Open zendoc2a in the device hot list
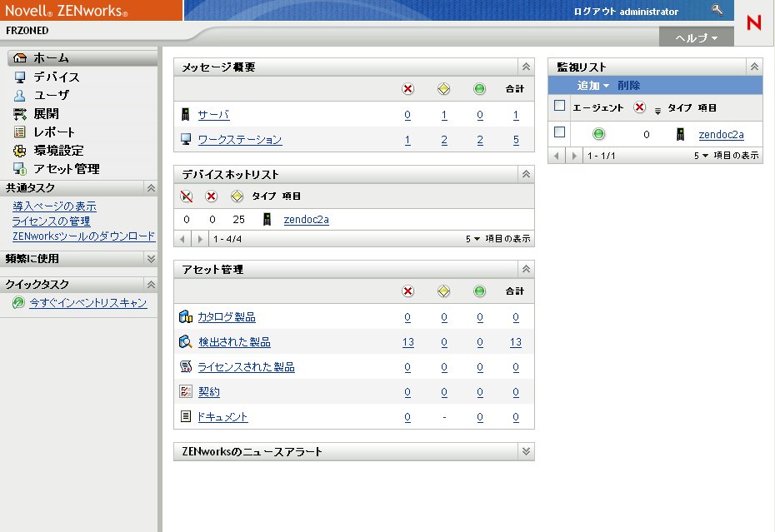This screenshot has height=532, width=775. coord(307,219)
